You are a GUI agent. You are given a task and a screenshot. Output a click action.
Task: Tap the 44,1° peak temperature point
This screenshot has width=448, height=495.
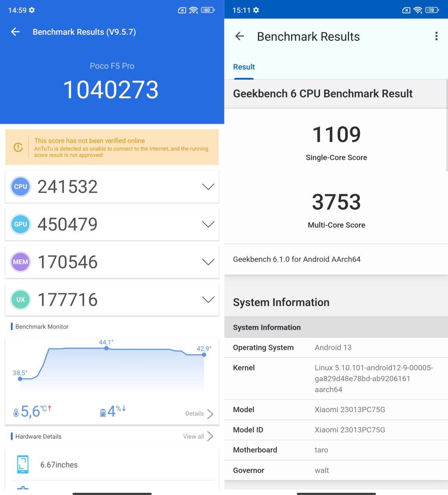106,348
